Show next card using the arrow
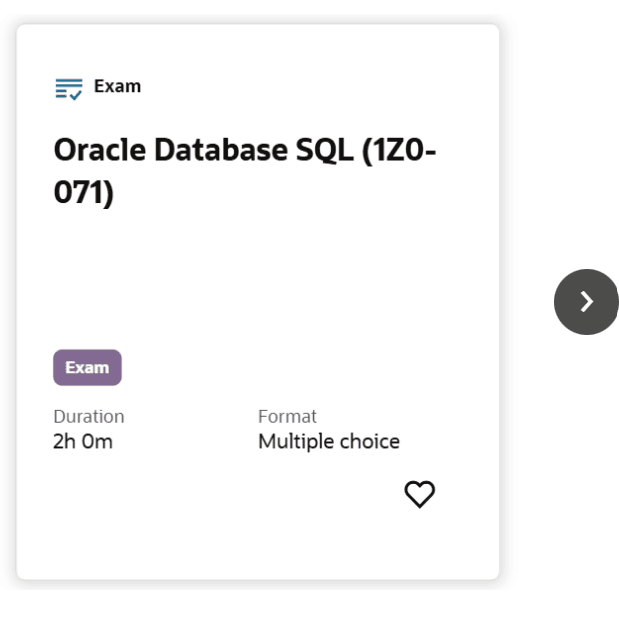Screen dimensions: 619x631 click(587, 302)
